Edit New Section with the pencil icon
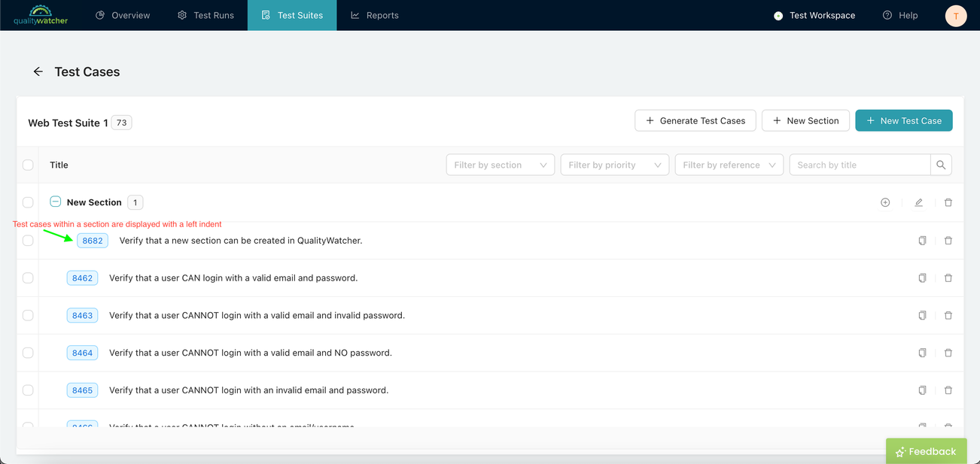This screenshot has width=980, height=464. (x=918, y=202)
